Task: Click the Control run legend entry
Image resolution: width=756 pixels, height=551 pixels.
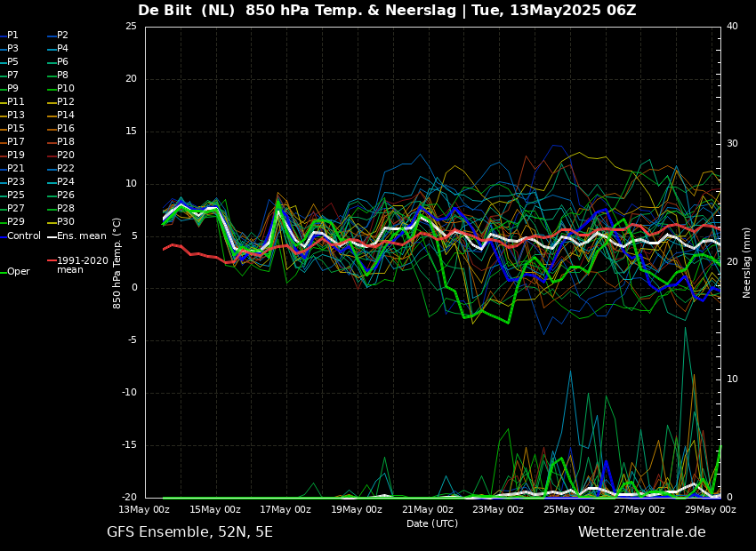Action: (x=24, y=236)
